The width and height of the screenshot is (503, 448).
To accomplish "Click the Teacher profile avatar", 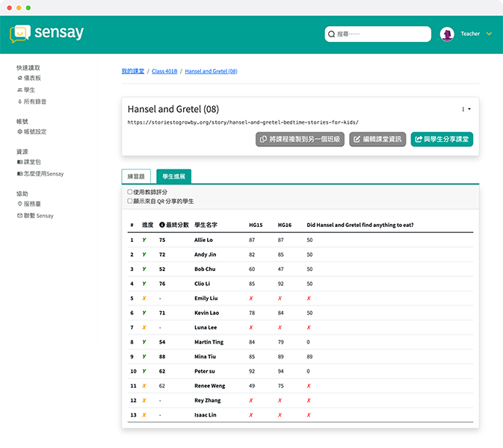I will [447, 34].
